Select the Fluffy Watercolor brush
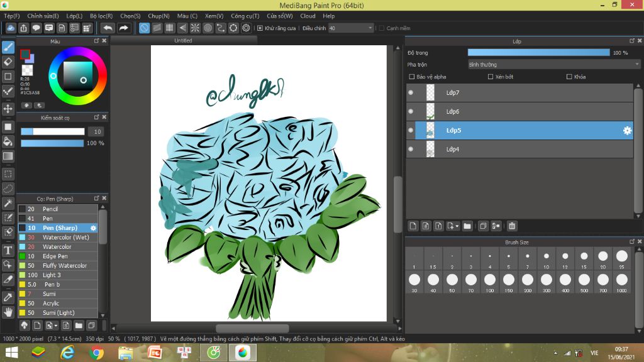 [x=58, y=266]
